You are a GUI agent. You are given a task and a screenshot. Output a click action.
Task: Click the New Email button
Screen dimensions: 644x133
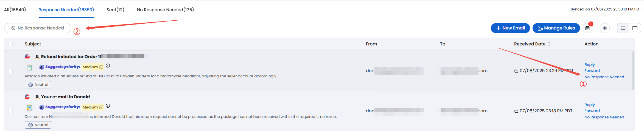click(x=510, y=28)
